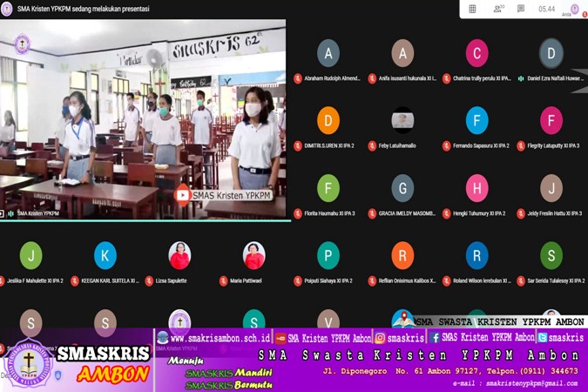588x392 pixels.
Task: Click Reflian Onisimus Kalibos's muted mic icon
Action: [372, 280]
